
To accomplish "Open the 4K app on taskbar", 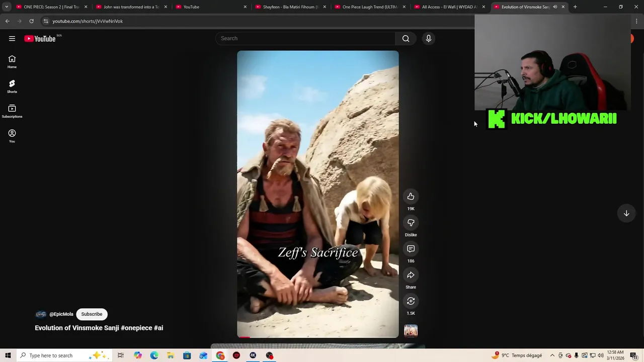I will 253,355.
